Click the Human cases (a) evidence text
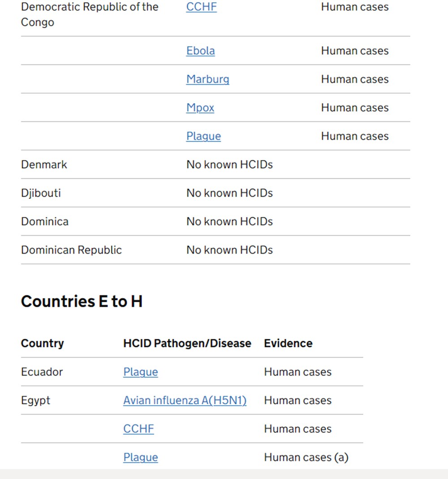This screenshot has width=448, height=479. tap(306, 457)
